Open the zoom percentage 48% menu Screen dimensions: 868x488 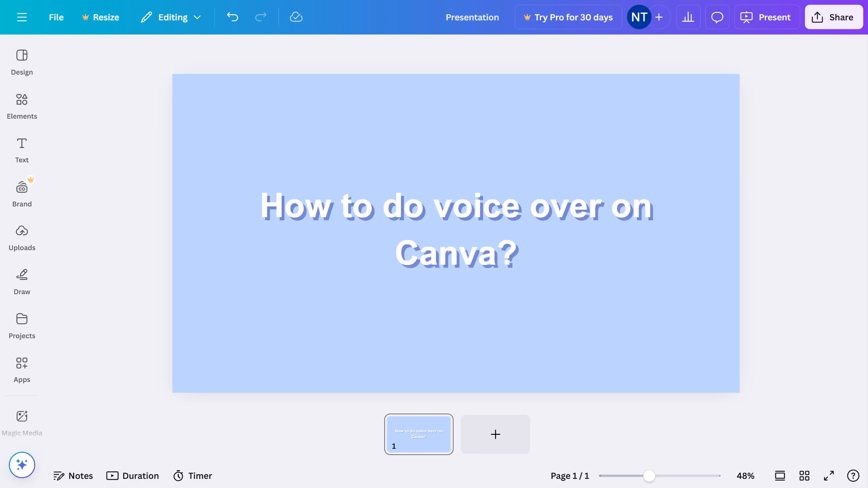point(745,476)
